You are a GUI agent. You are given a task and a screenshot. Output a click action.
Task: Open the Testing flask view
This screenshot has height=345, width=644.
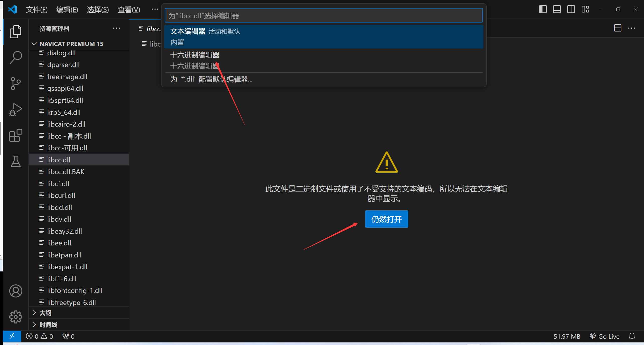[16, 161]
